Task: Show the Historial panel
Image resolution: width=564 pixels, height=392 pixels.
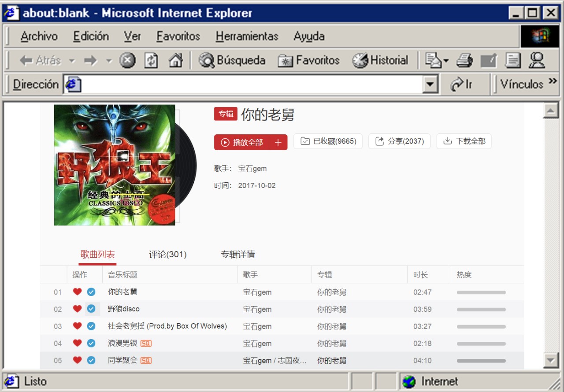Action: (380, 60)
